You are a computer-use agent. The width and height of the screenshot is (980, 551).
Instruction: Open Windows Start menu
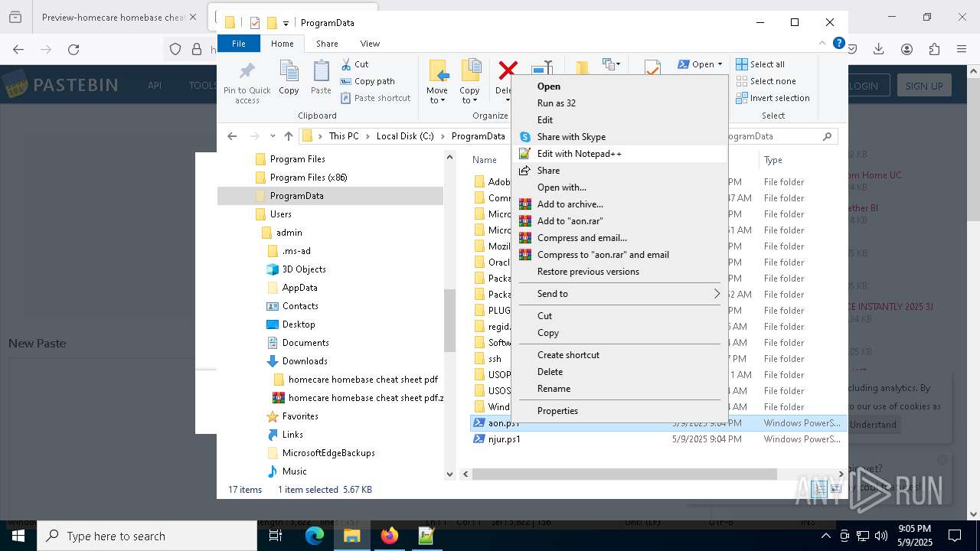pyautogui.click(x=18, y=536)
